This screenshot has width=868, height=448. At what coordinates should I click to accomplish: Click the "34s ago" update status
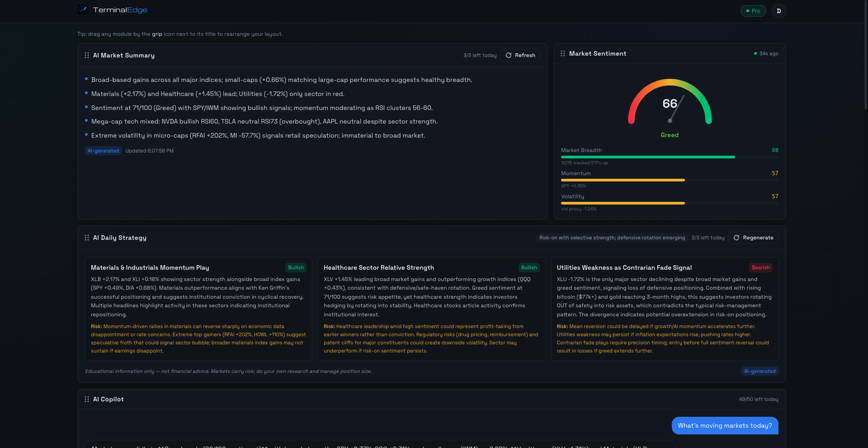(x=766, y=53)
